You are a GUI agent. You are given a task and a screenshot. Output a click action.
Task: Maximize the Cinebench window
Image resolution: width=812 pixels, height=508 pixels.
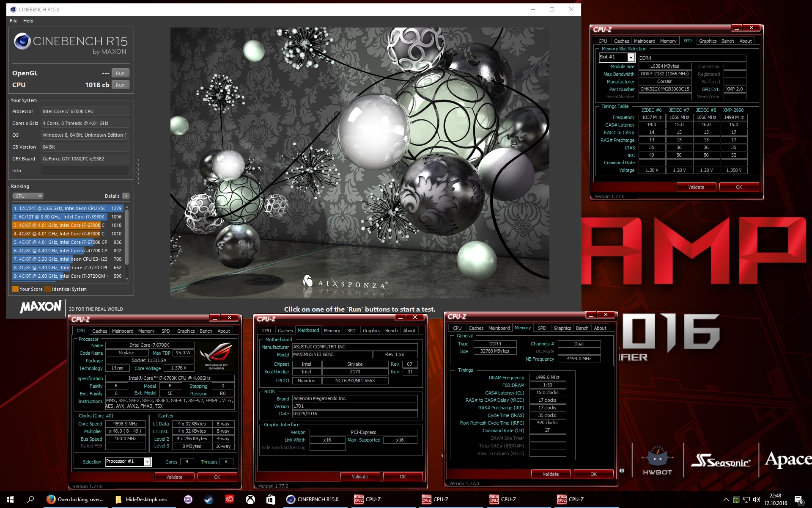552,9
